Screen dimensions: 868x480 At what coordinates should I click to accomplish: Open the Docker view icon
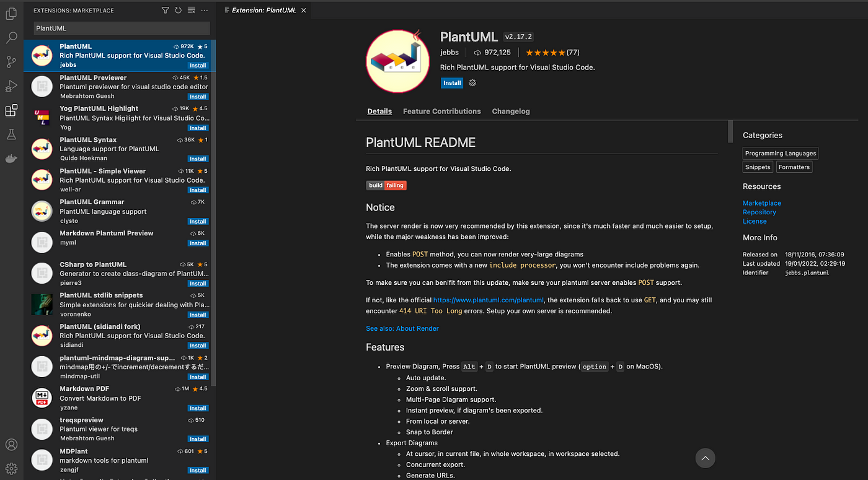[11, 159]
